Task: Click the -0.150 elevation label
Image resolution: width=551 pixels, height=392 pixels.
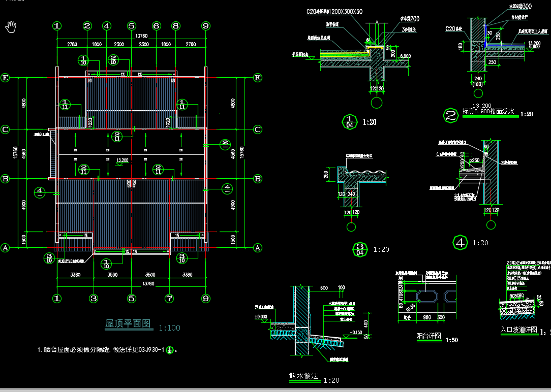Action: (x=356, y=333)
